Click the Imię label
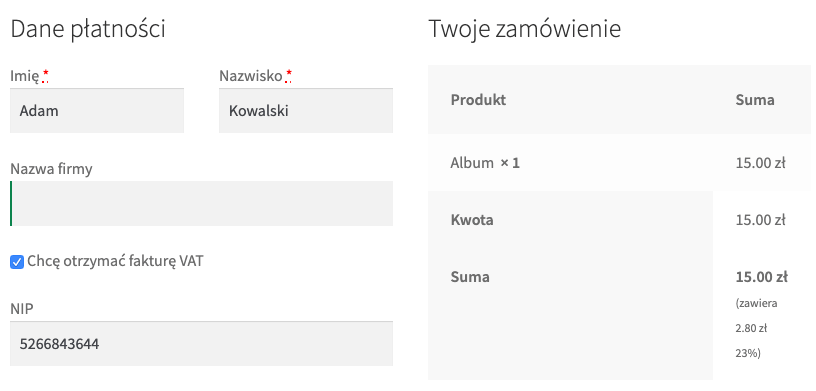 click(24, 77)
